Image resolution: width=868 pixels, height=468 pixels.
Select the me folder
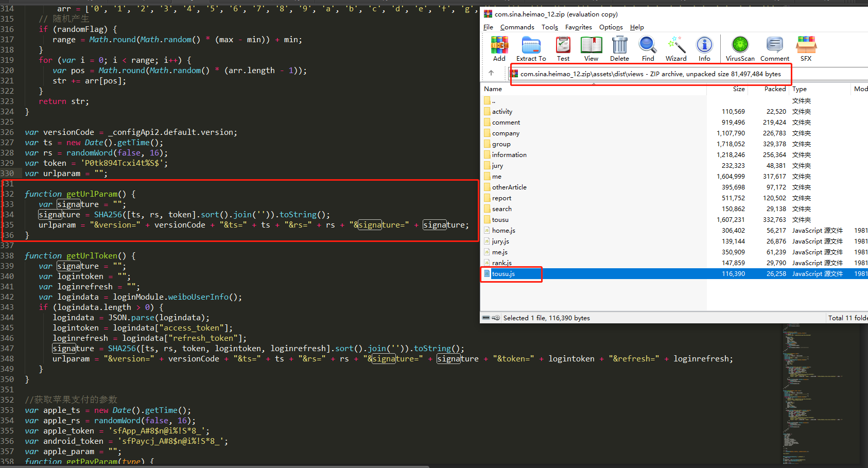[x=674, y=176]
